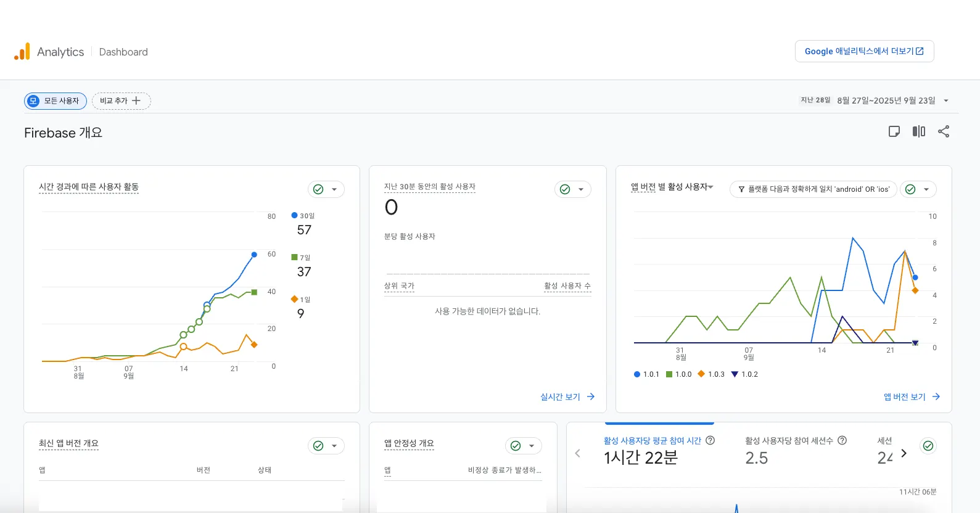
Task: Click the blue endpoint on 30일 line
Action: tap(254, 254)
